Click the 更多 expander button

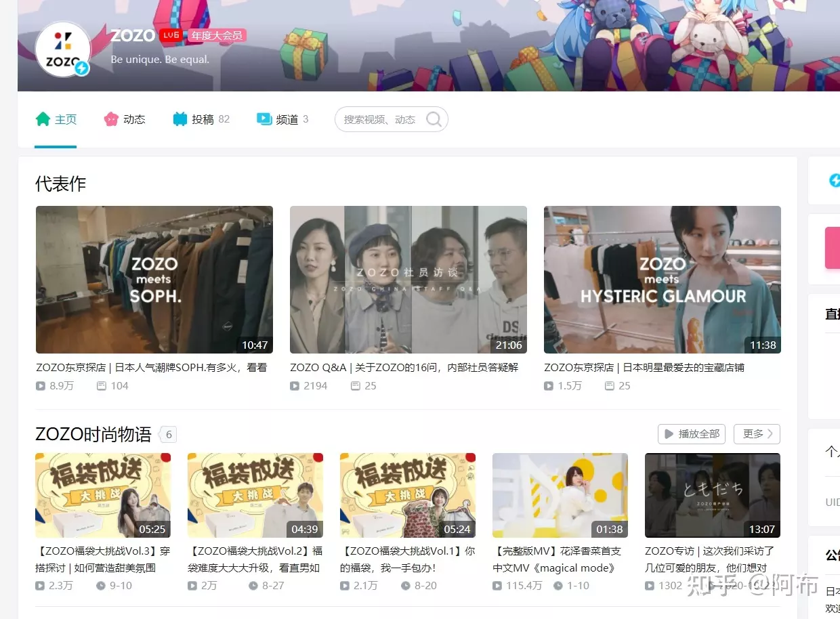tap(757, 433)
